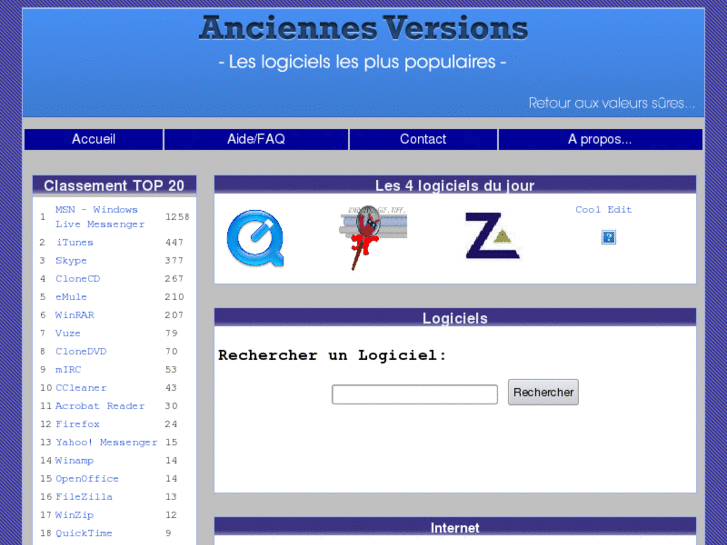Select OpenOffice in the ranking list
Viewport: 727px width, 545px height.
click(x=87, y=479)
